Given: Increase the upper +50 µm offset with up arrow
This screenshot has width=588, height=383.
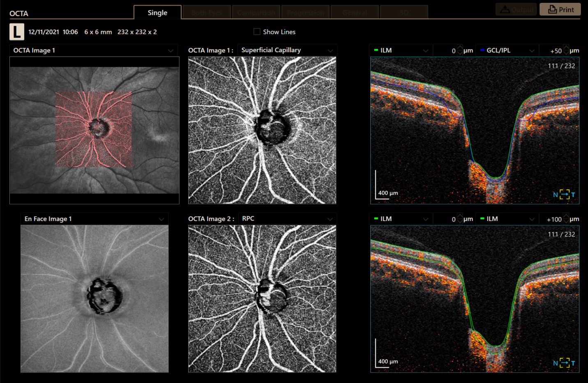Looking at the screenshot, I should 566,48.
